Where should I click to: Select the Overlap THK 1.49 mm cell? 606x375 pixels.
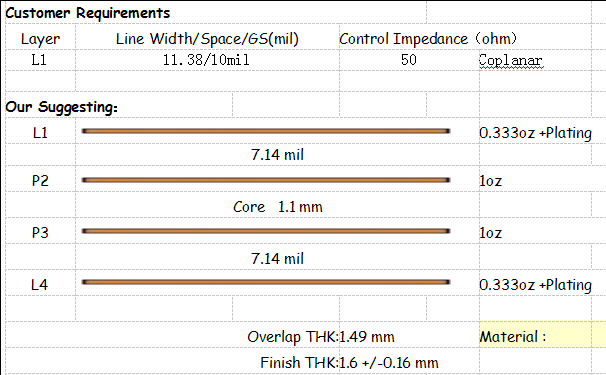tap(321, 336)
